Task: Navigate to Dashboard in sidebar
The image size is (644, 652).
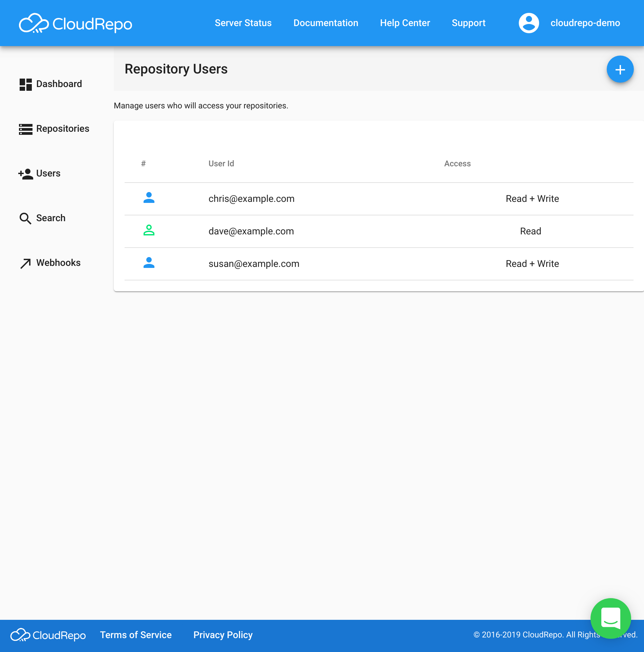Action: (59, 84)
